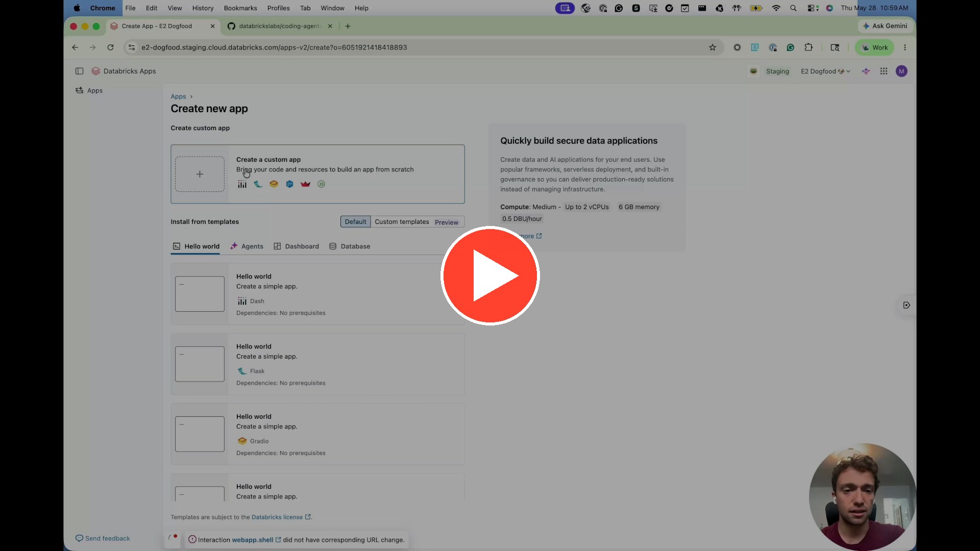The height and width of the screenshot is (551, 980).
Task: Click Ask Gemini button
Action: click(x=885, y=26)
